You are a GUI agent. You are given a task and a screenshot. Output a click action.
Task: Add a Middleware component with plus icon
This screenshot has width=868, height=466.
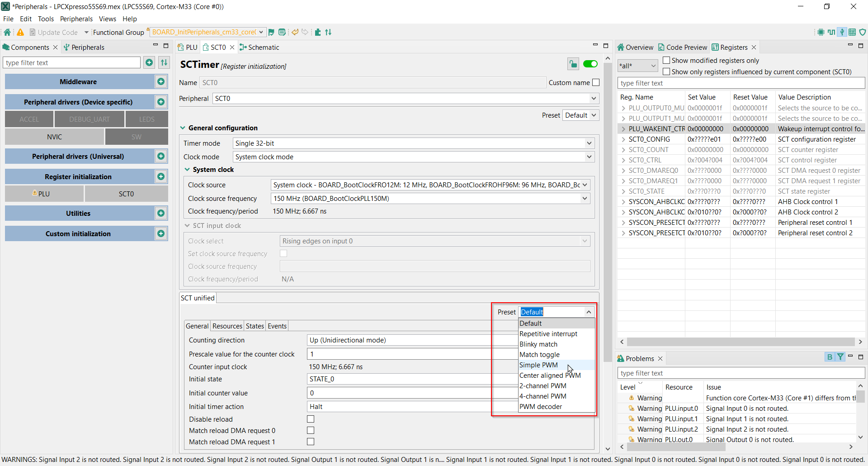160,82
